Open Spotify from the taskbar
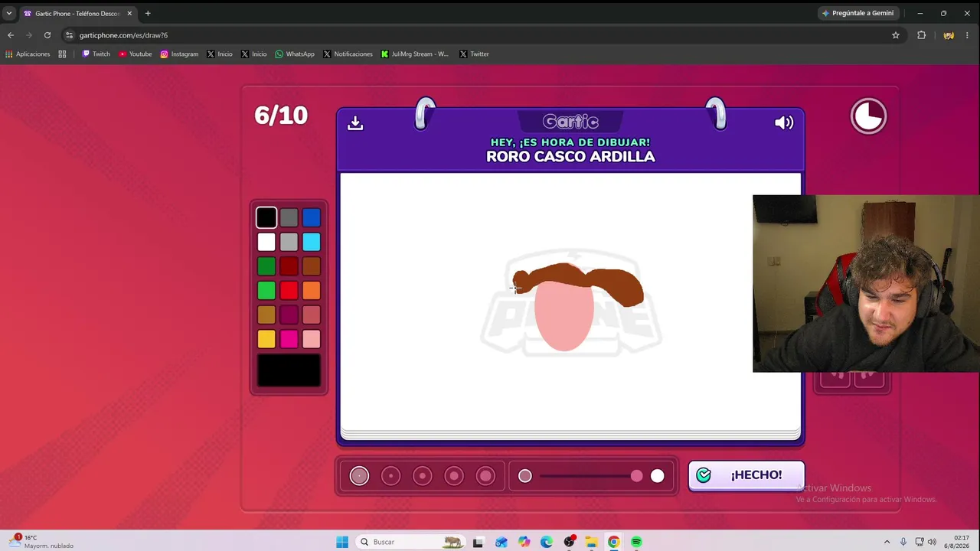Image resolution: width=980 pixels, height=551 pixels. click(636, 542)
